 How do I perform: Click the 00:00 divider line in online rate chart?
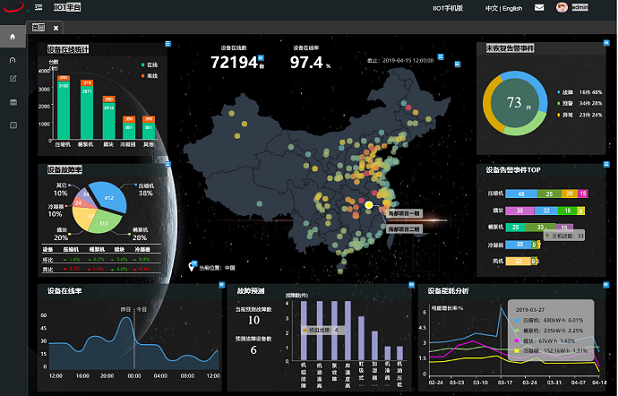coord(134,338)
